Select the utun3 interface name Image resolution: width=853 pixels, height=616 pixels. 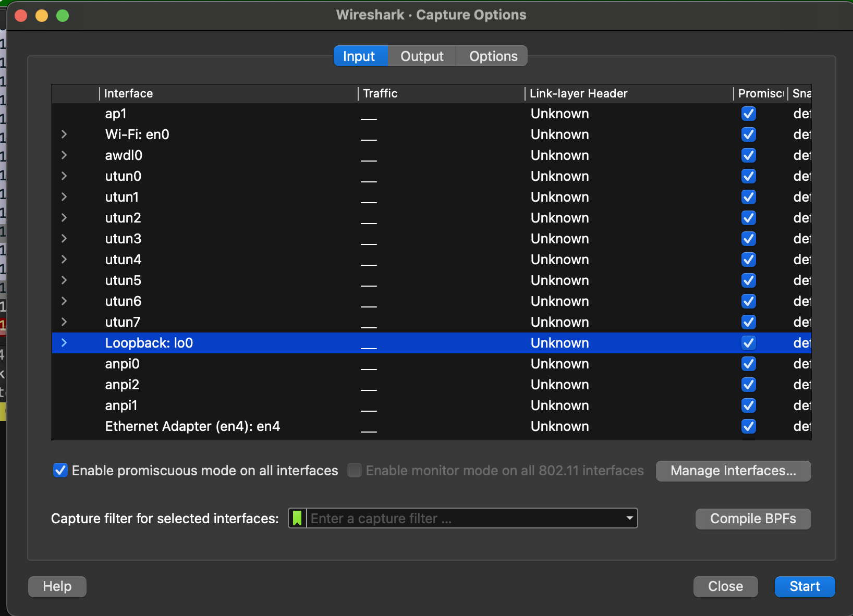coord(123,239)
